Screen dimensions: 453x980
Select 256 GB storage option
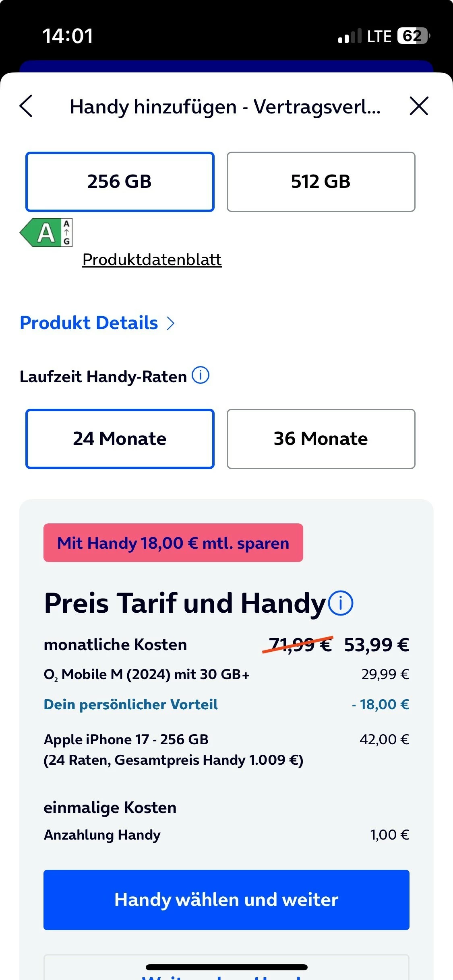pyautogui.click(x=120, y=182)
